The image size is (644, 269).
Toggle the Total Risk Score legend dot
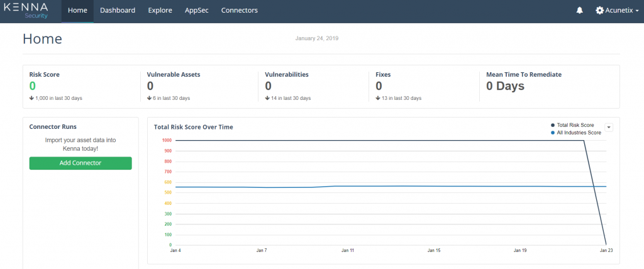point(552,125)
